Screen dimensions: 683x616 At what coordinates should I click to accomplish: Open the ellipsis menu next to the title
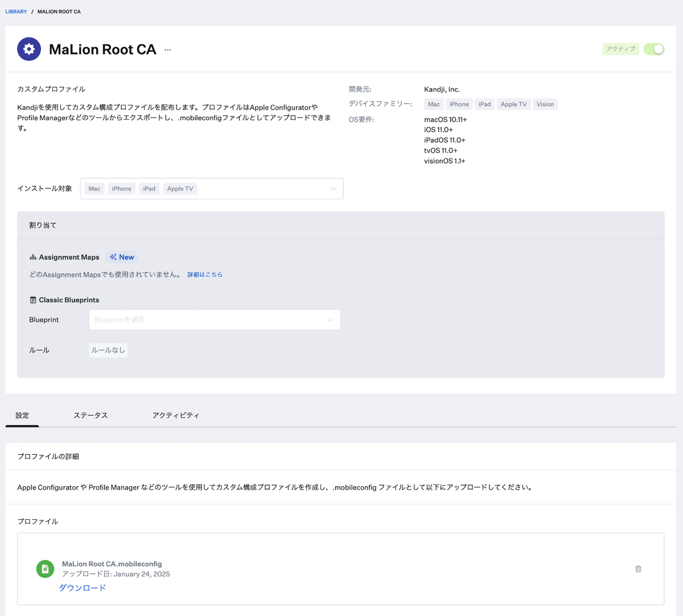pyautogui.click(x=167, y=50)
